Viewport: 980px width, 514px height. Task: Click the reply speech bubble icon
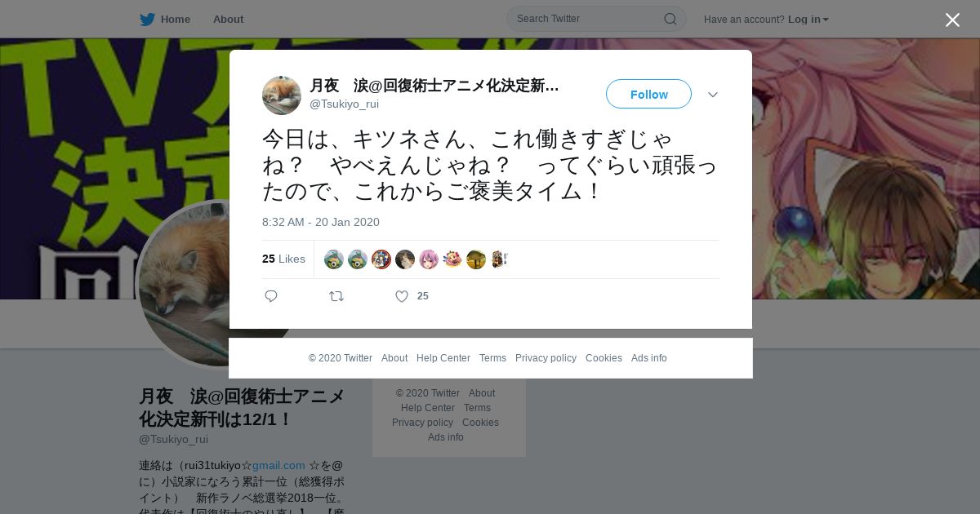271,296
